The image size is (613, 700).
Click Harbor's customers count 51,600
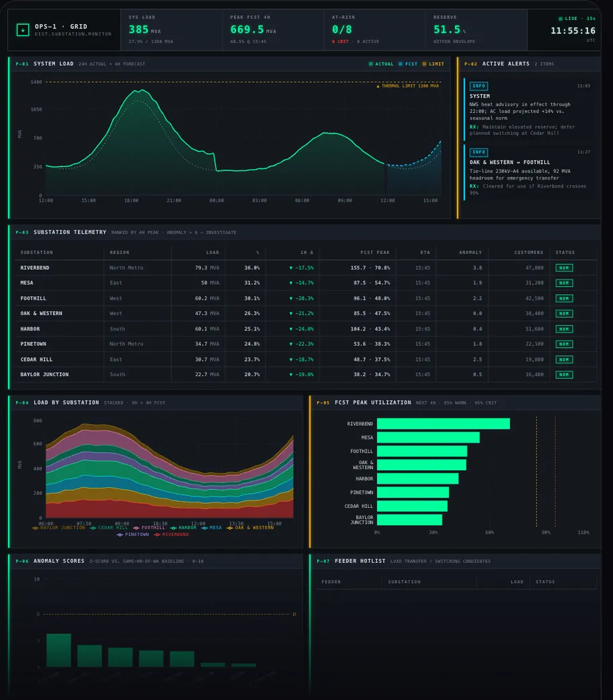pos(534,329)
